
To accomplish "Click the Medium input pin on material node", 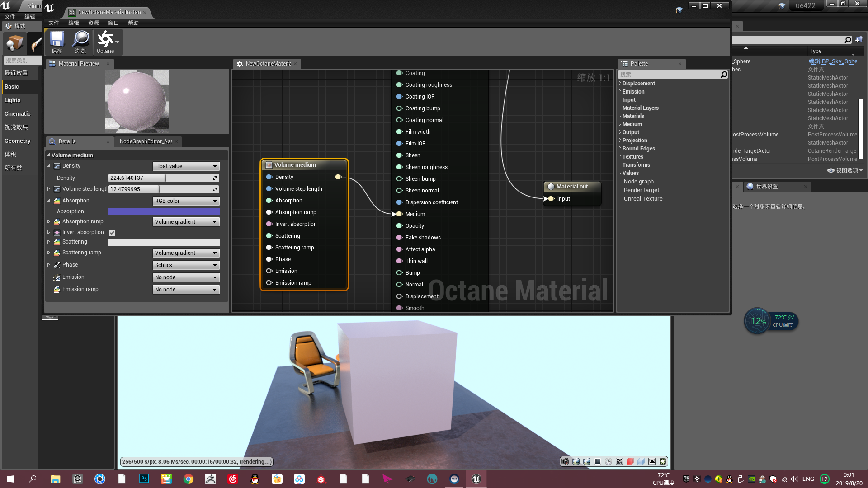I will click(x=400, y=214).
